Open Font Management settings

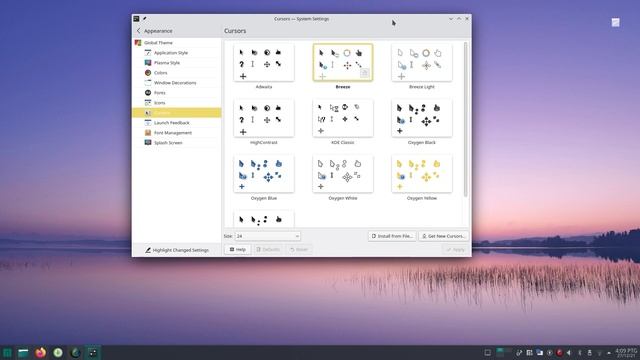point(176,133)
